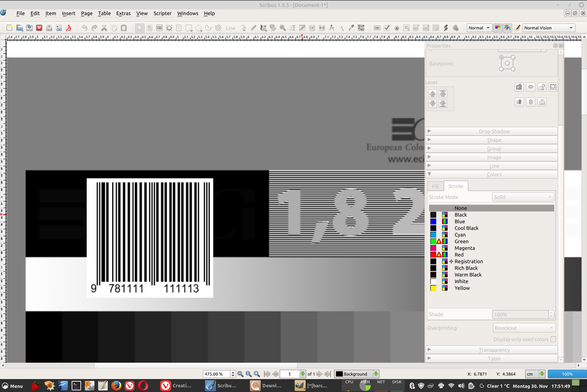This screenshot has width=587, height=392.
Task: Select the Render Frame tool
Action: [169, 28]
